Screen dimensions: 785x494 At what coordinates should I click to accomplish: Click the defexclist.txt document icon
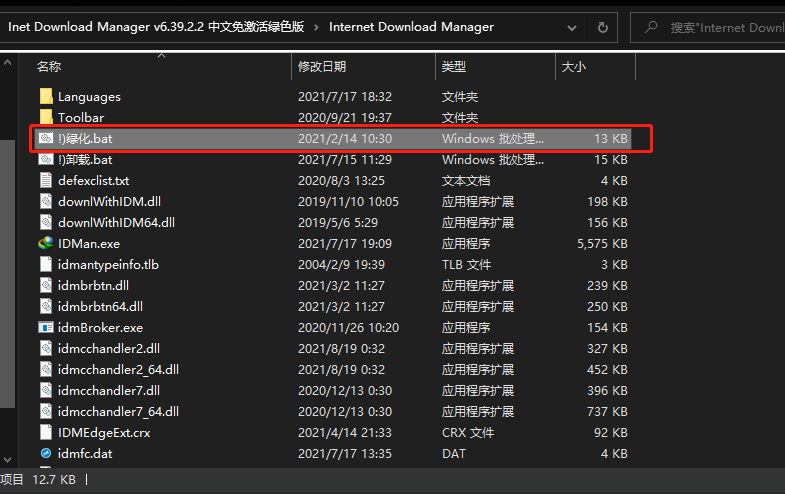tap(46, 180)
